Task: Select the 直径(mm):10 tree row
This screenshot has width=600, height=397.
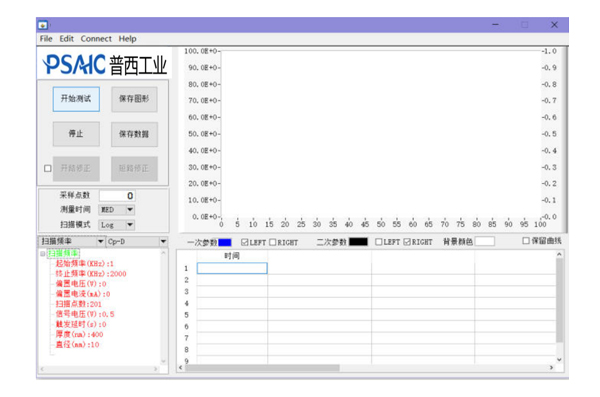Action: (78, 345)
